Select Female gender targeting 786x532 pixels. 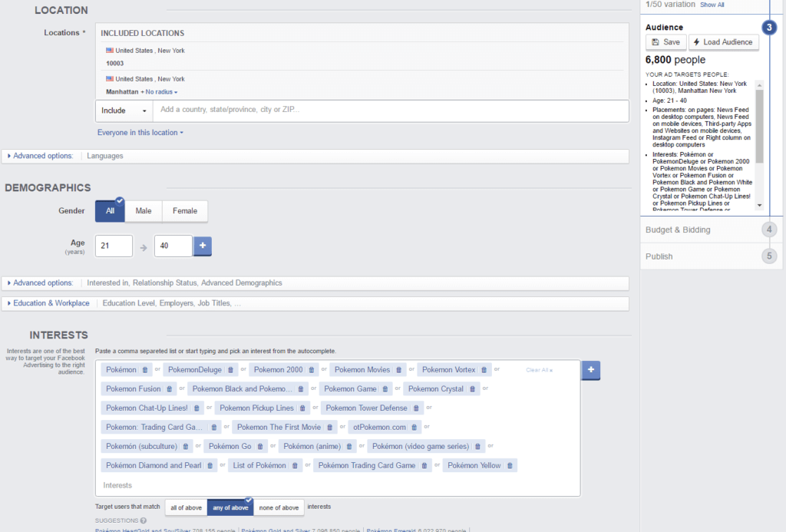[x=185, y=211]
